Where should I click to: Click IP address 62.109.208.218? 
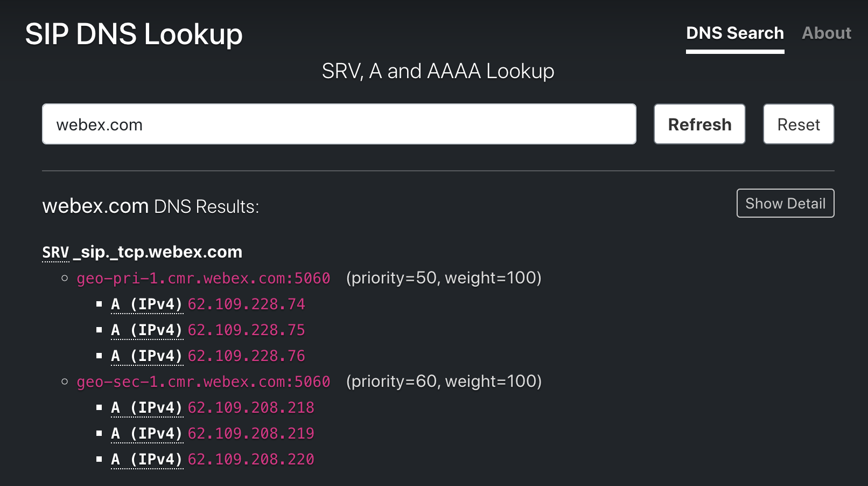coord(250,408)
